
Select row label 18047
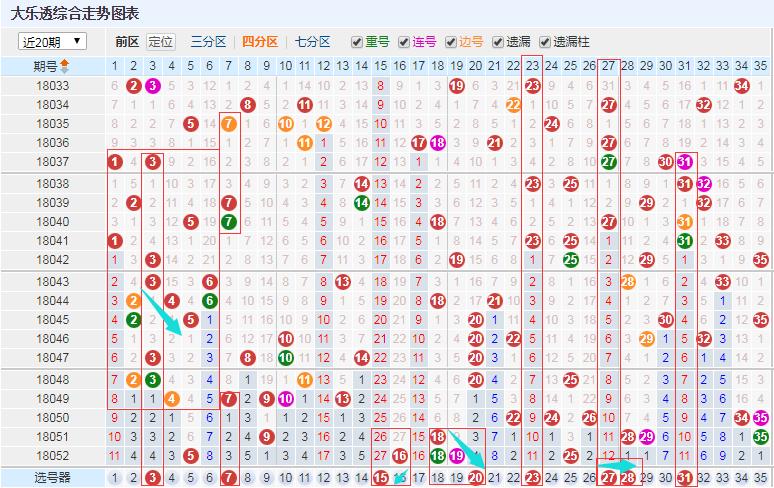pyautogui.click(x=53, y=358)
